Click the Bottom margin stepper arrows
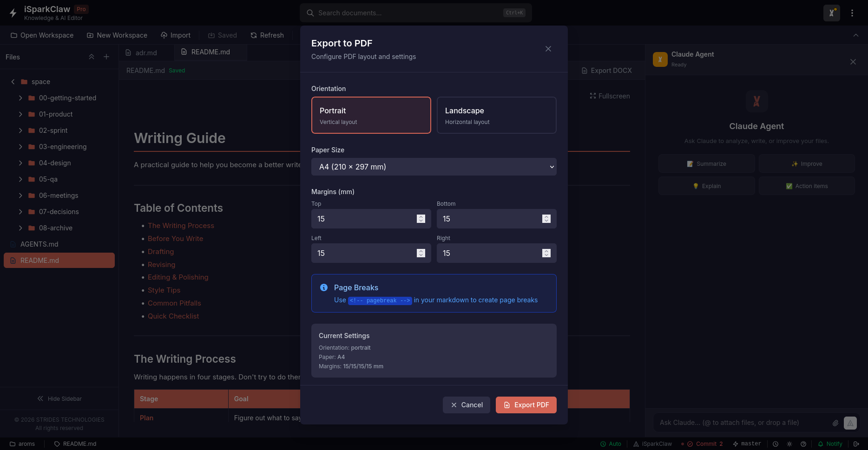The height and width of the screenshot is (450, 868). pos(546,219)
